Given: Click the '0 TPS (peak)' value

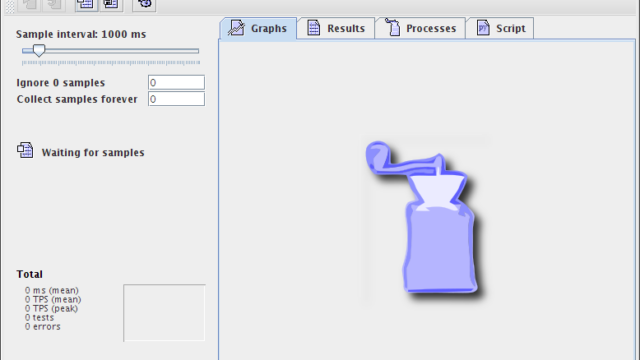Looking at the screenshot, I should click(51, 309).
